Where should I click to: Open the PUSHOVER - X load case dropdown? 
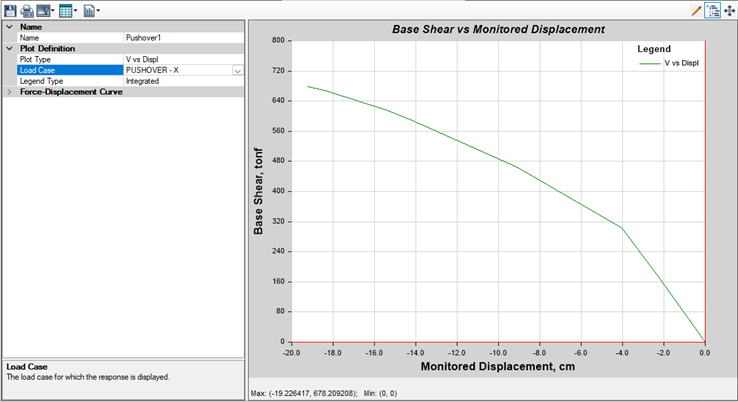pyautogui.click(x=237, y=71)
